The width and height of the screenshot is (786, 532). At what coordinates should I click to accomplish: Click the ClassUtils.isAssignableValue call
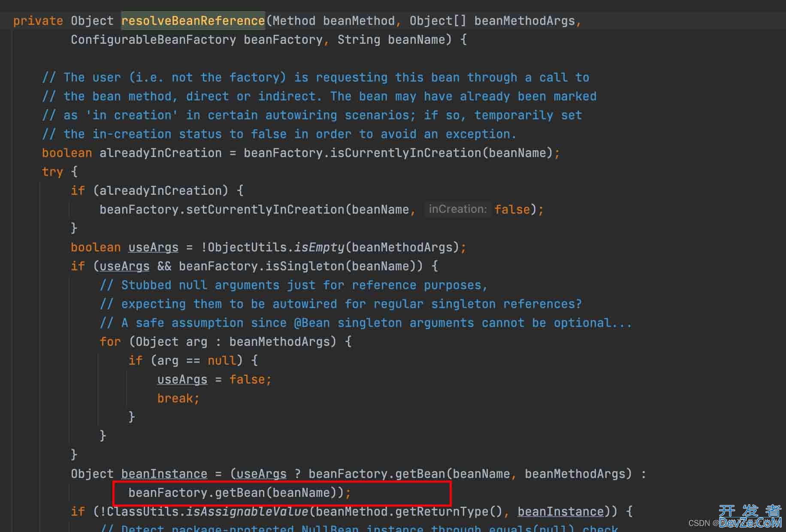click(x=208, y=511)
